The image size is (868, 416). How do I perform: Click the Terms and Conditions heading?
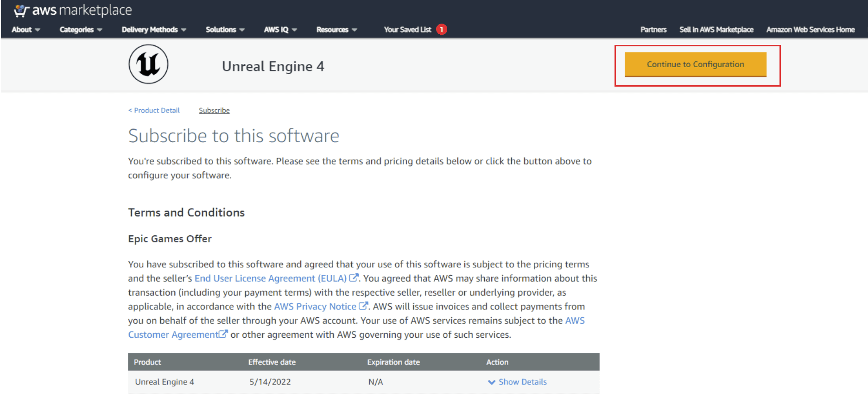tap(186, 213)
